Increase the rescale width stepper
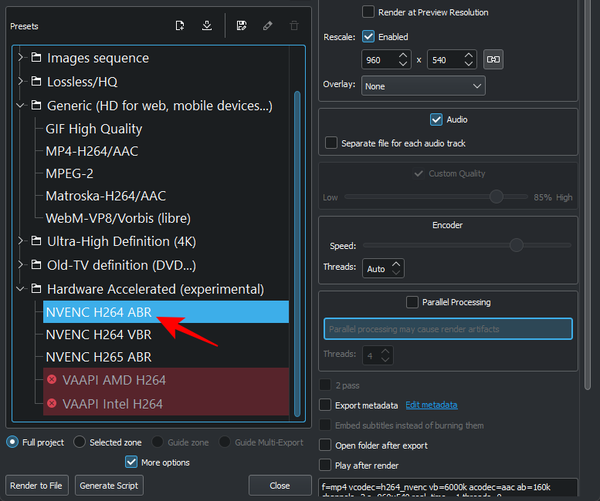The image size is (600, 501). [x=403, y=55]
